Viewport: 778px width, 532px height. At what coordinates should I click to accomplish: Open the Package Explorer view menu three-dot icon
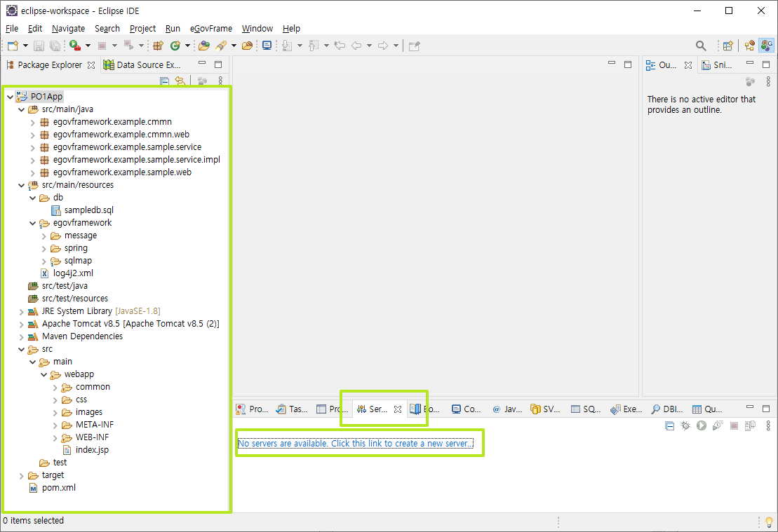coord(220,81)
